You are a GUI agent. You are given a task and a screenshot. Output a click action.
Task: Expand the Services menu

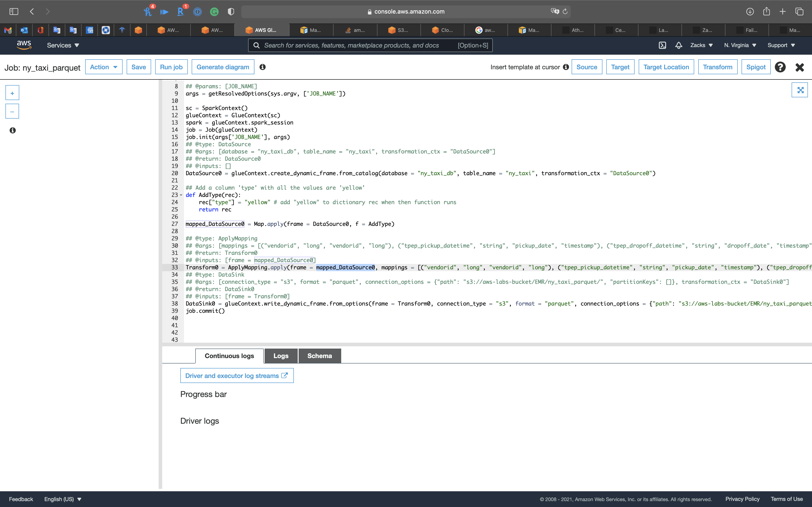pos(63,45)
